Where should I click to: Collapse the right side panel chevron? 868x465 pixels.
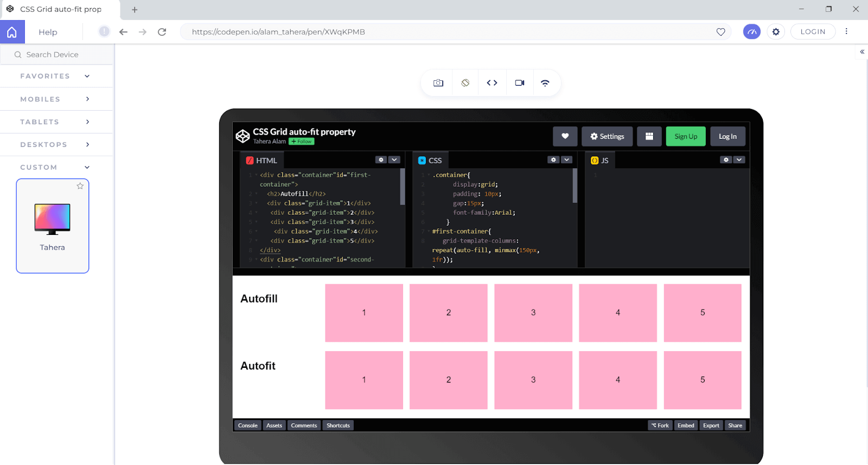(862, 52)
